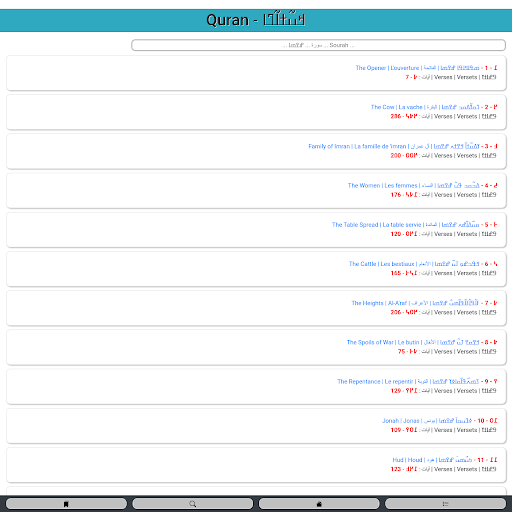Open surah 8 The Spoils of War
512x512 pixels.
[x=422, y=342]
